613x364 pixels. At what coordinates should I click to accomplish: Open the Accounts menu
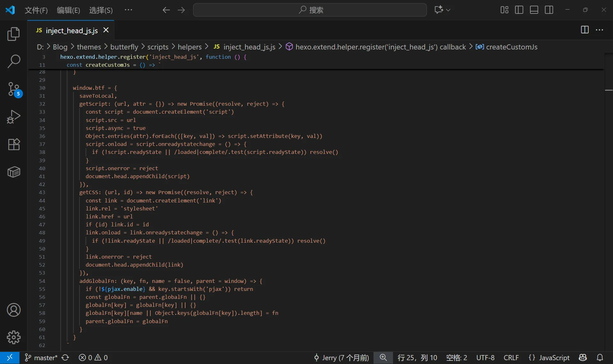click(x=13, y=310)
